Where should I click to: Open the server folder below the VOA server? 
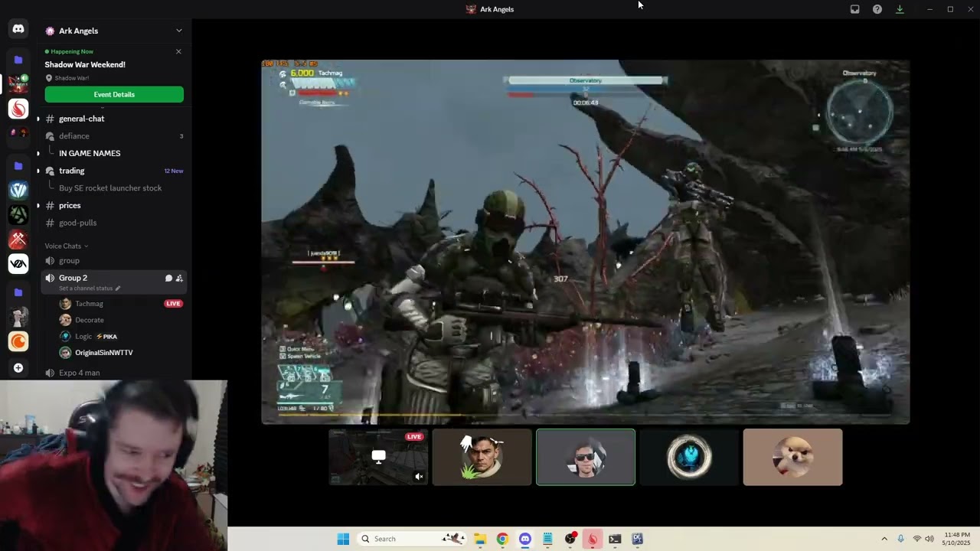(x=18, y=292)
